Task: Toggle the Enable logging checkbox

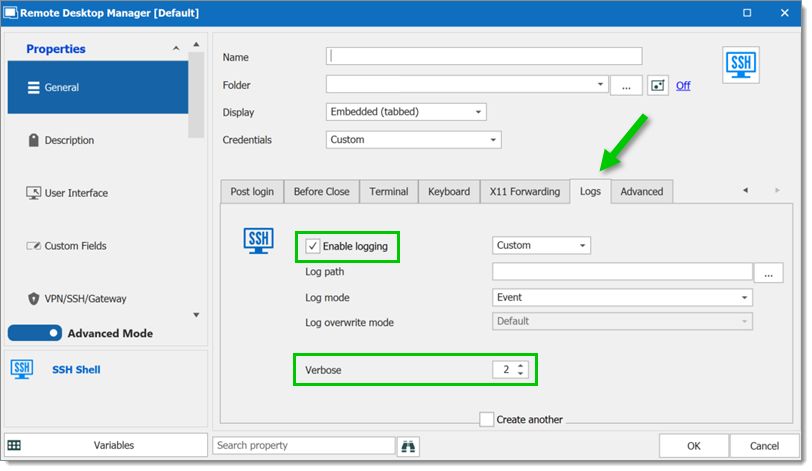Action: 312,246
